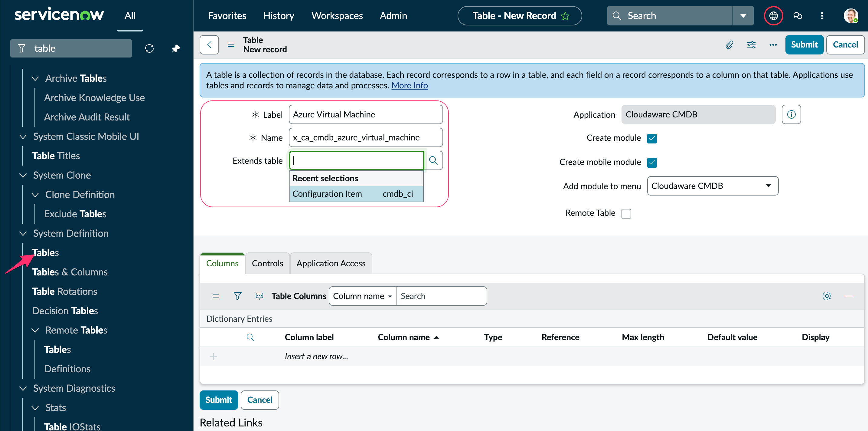Open personalize form settings sliders icon

pos(751,44)
